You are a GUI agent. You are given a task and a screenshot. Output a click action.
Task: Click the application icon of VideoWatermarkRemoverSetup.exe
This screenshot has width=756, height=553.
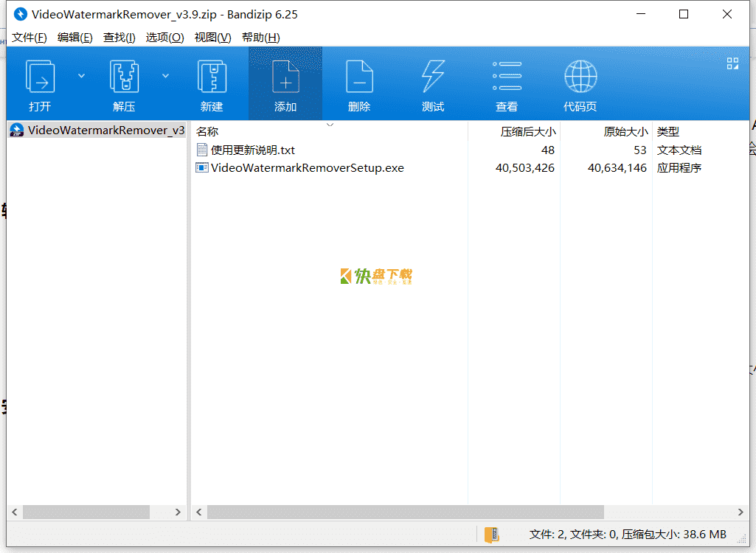coord(202,168)
